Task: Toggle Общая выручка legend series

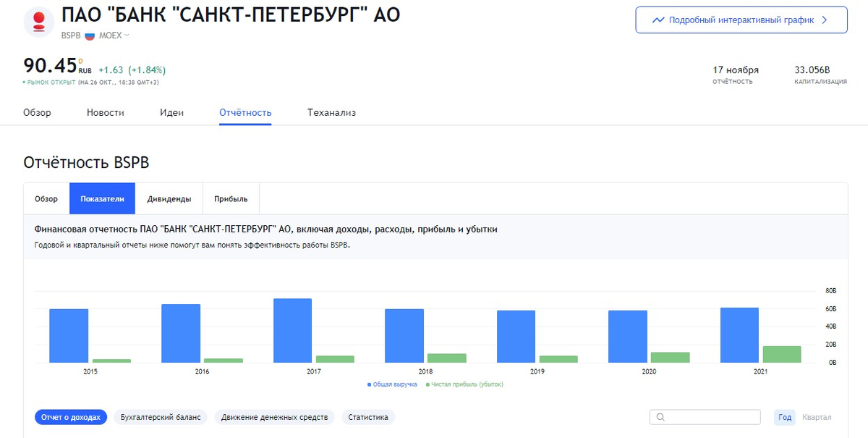Action: pyautogui.click(x=392, y=384)
